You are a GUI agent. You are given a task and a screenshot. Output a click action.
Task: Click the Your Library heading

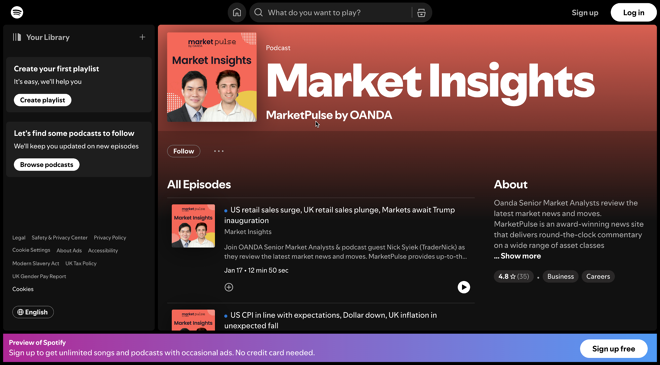pyautogui.click(x=48, y=37)
